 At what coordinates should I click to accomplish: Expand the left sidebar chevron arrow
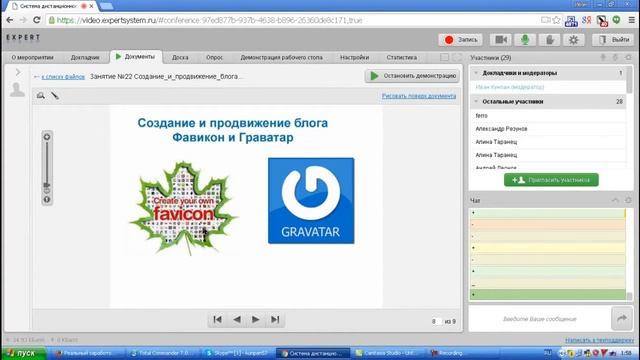point(18,72)
